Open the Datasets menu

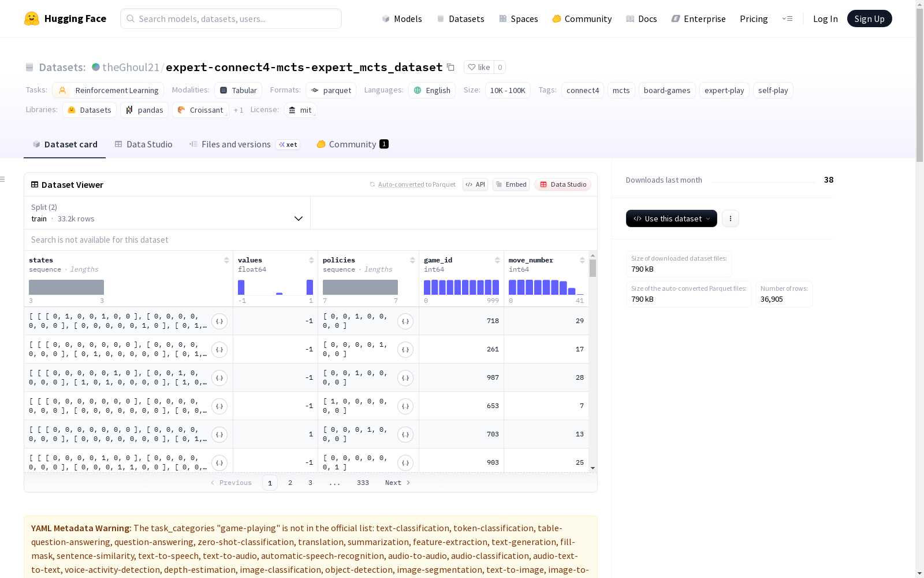point(460,18)
